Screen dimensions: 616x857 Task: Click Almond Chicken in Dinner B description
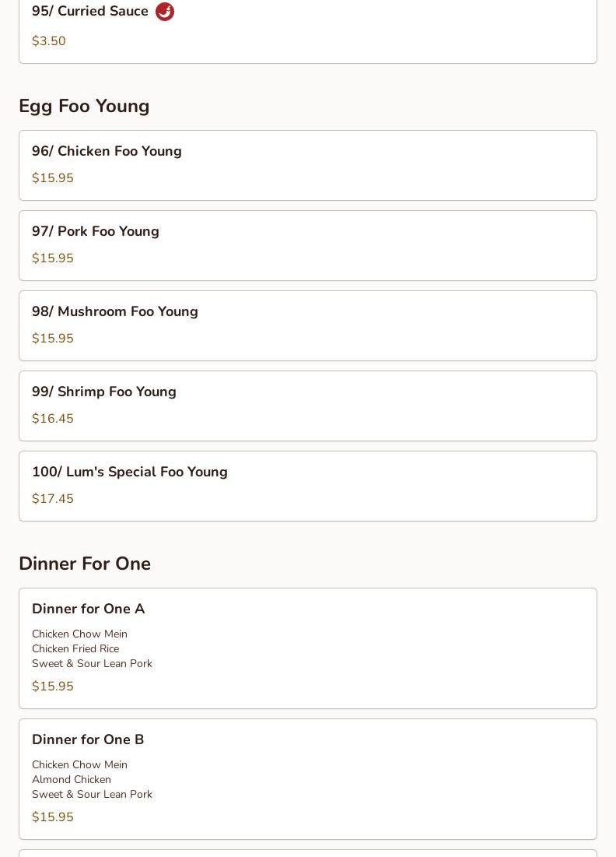(72, 780)
